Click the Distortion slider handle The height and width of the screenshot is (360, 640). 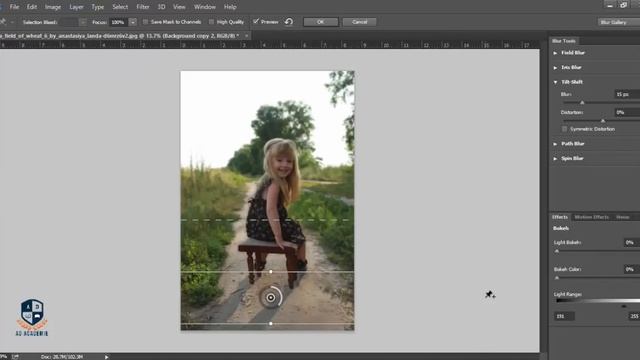pyautogui.click(x=603, y=121)
